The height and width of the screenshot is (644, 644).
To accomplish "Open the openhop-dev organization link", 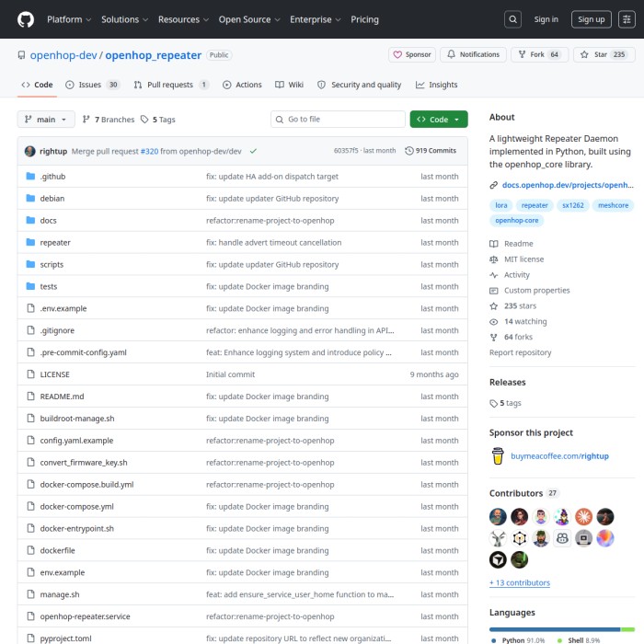I will [x=63, y=55].
